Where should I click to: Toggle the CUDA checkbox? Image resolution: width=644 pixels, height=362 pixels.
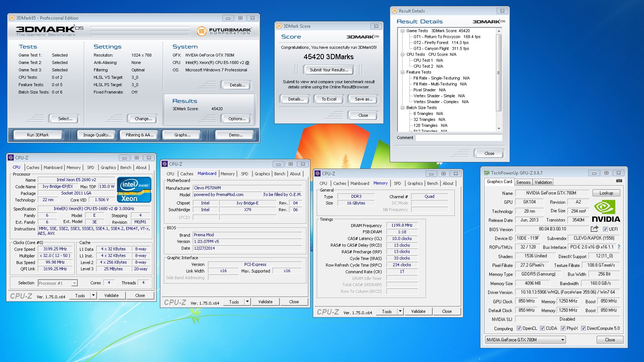[x=542, y=328]
